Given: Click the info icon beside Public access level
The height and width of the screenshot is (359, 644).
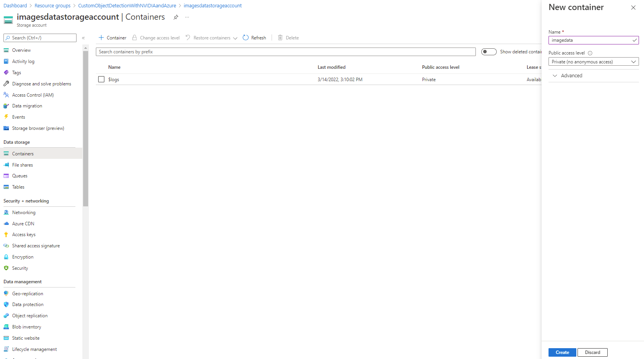Looking at the screenshot, I should click(x=590, y=53).
